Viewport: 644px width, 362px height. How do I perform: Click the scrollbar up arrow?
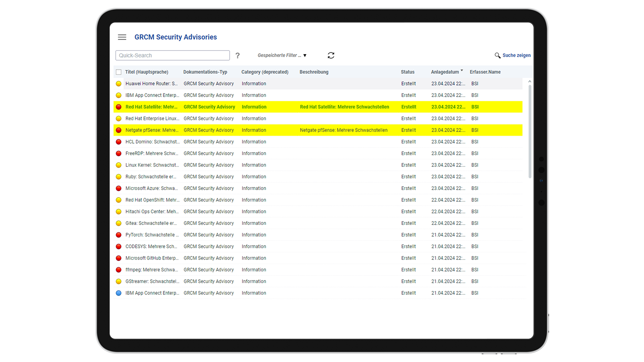tap(530, 81)
